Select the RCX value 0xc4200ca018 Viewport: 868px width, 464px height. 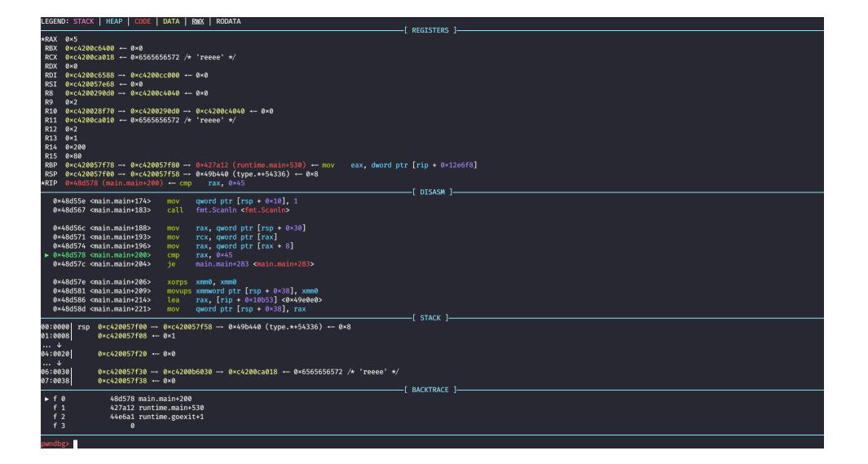(90, 57)
